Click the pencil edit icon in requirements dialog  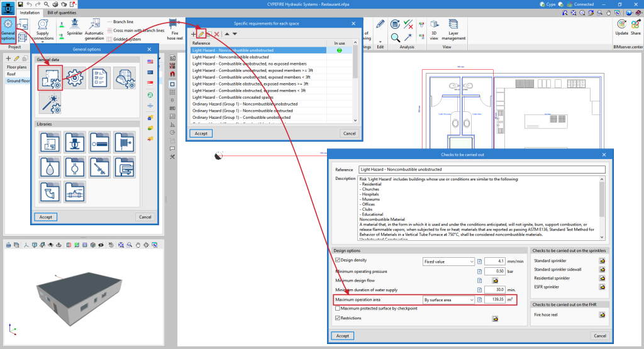[202, 33]
